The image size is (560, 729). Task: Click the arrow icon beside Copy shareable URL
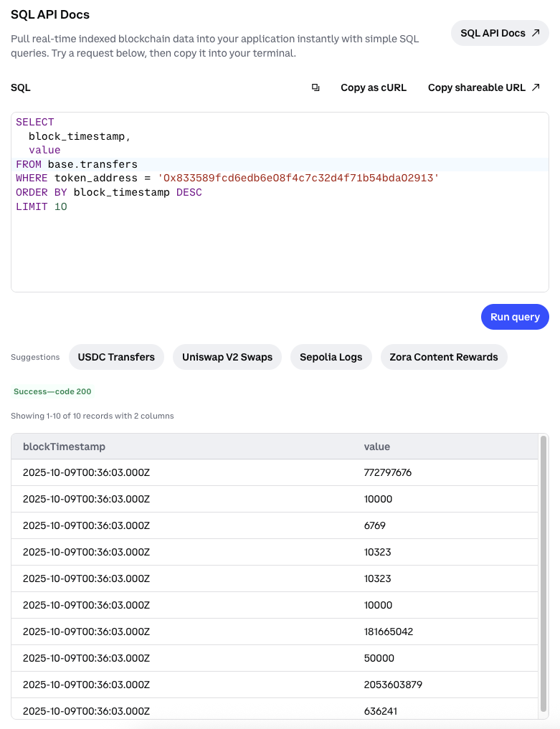pos(536,87)
